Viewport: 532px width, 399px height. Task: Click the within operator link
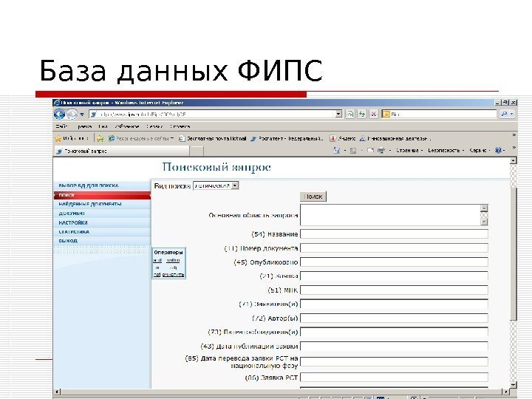[173, 260]
